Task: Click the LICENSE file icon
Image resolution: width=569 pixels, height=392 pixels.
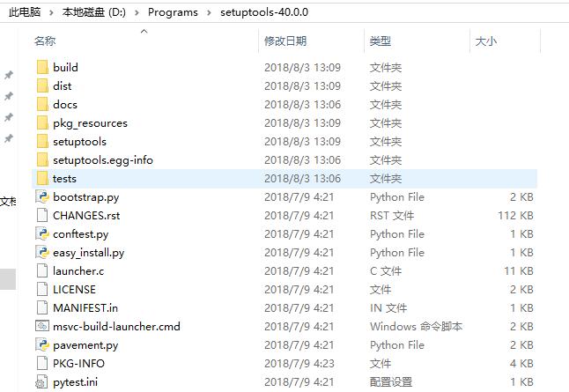Action: tap(42, 290)
